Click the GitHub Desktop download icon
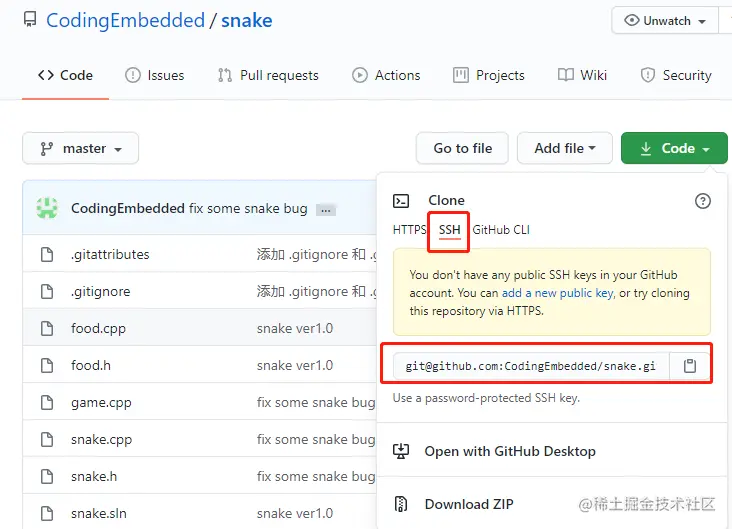 401,451
